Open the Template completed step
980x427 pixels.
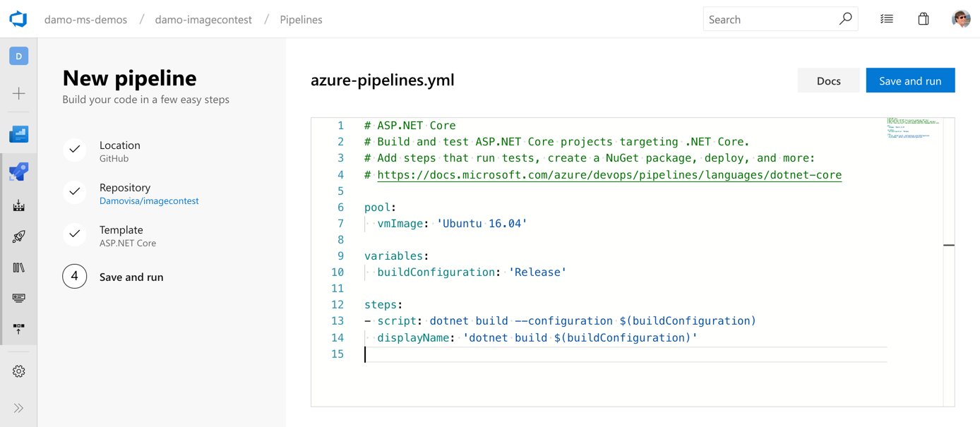[x=74, y=234]
